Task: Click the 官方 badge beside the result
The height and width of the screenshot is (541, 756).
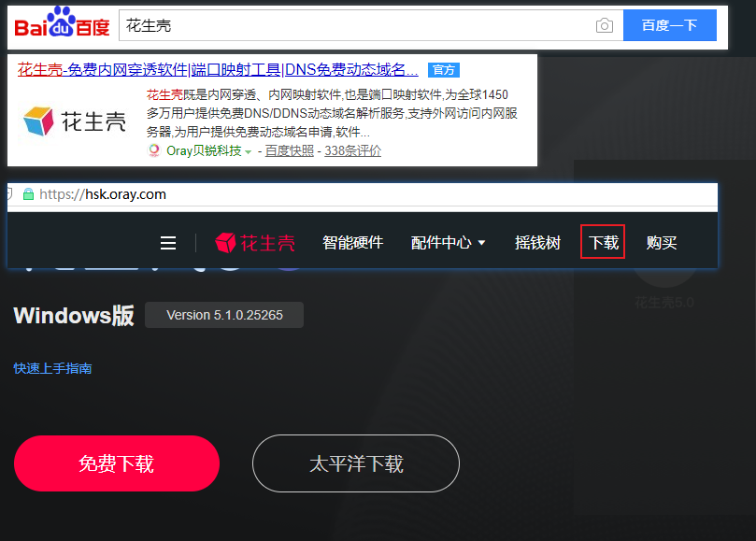Action: [x=444, y=70]
